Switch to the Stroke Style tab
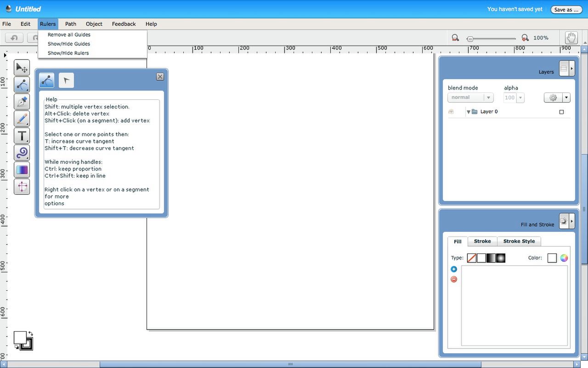 click(x=519, y=241)
